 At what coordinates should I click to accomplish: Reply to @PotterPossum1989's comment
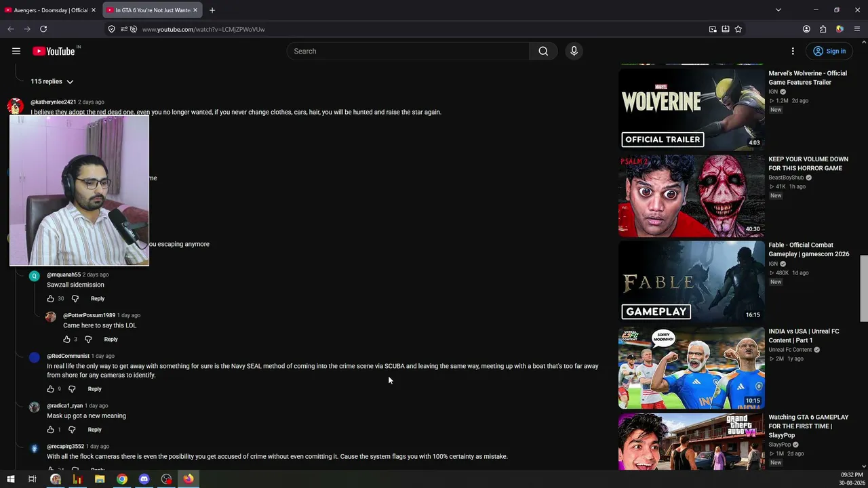tap(111, 339)
